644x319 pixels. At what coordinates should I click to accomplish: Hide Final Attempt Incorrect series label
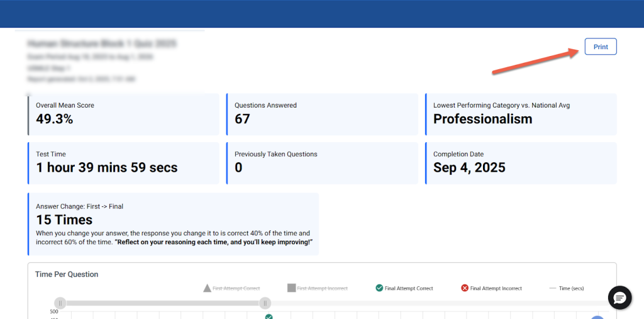pyautogui.click(x=496, y=288)
